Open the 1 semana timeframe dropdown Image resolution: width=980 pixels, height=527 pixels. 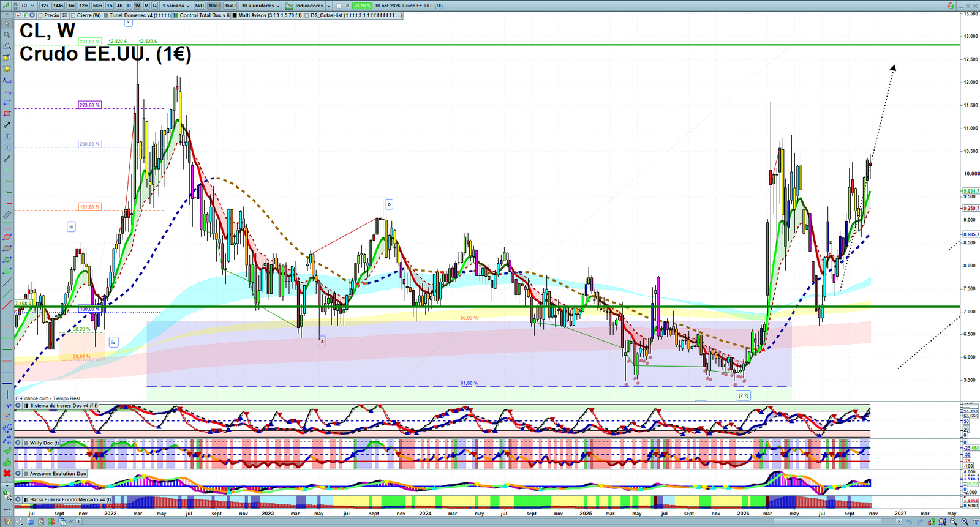click(176, 6)
